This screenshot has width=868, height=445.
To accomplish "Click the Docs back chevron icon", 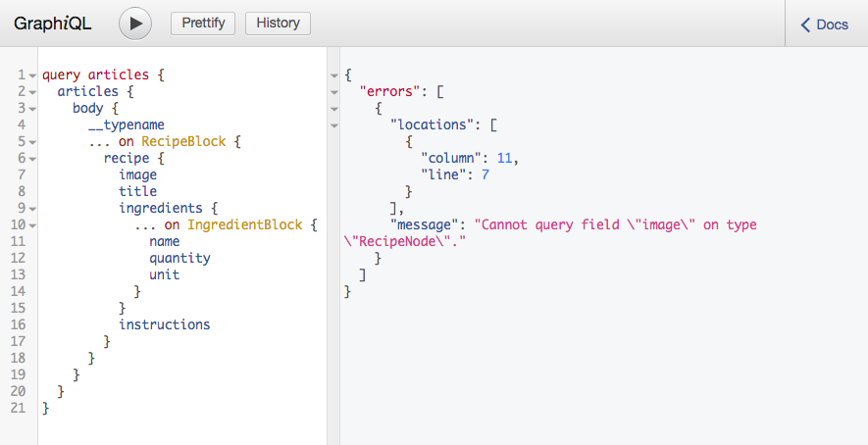I will (x=805, y=25).
